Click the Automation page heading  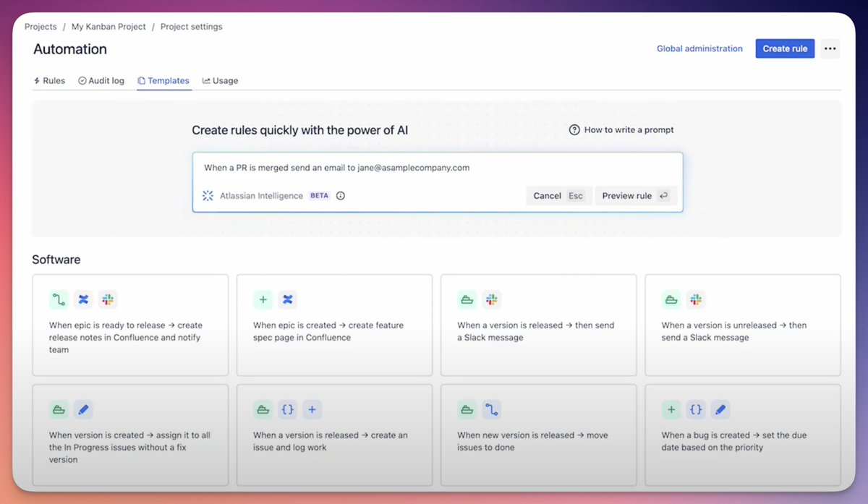70,49
